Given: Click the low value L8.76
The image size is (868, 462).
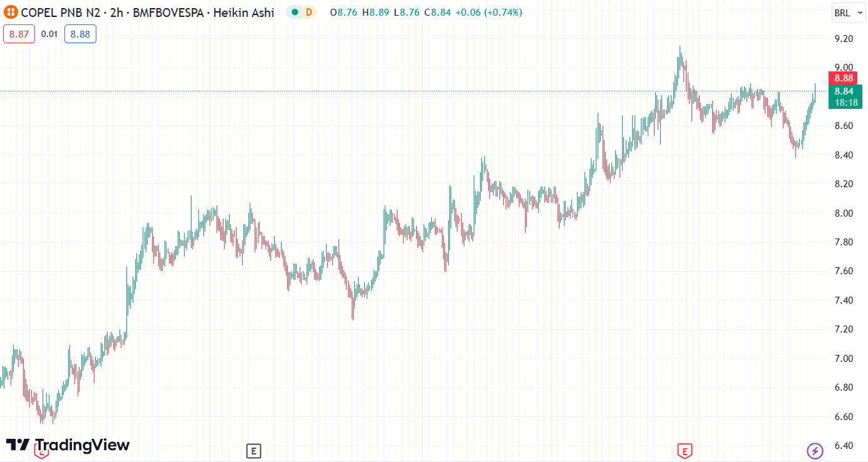Looking at the screenshot, I should (407, 12).
